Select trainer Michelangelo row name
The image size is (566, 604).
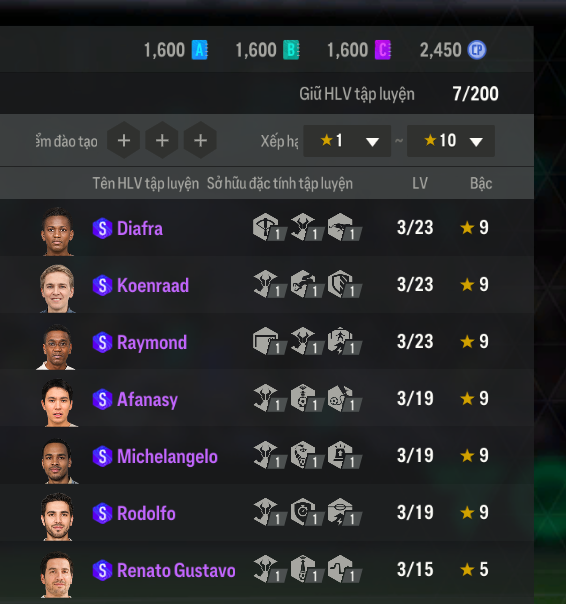[167, 456]
